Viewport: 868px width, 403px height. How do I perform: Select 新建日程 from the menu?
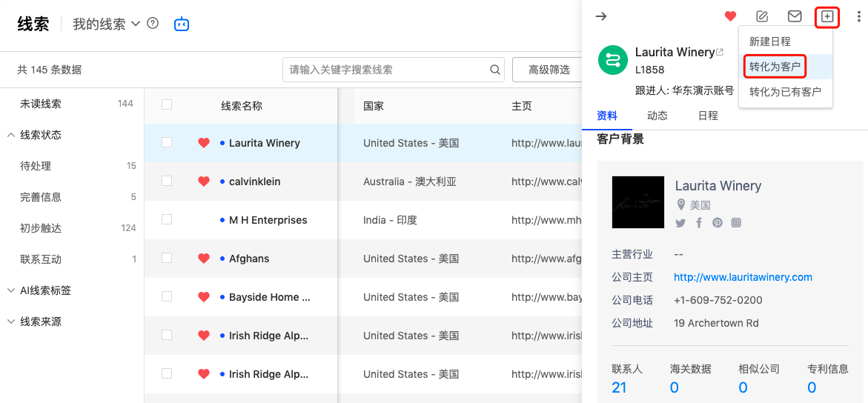click(786, 41)
